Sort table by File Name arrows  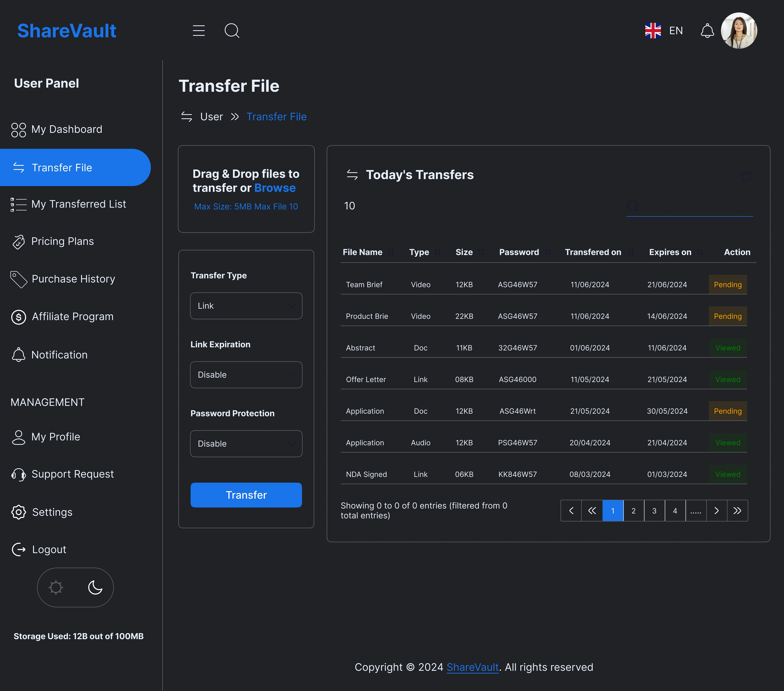(x=391, y=252)
